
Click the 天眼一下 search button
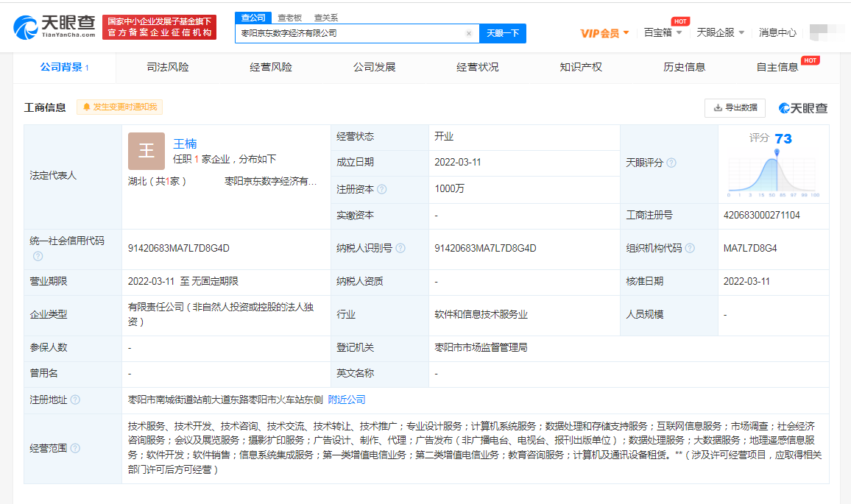click(503, 34)
